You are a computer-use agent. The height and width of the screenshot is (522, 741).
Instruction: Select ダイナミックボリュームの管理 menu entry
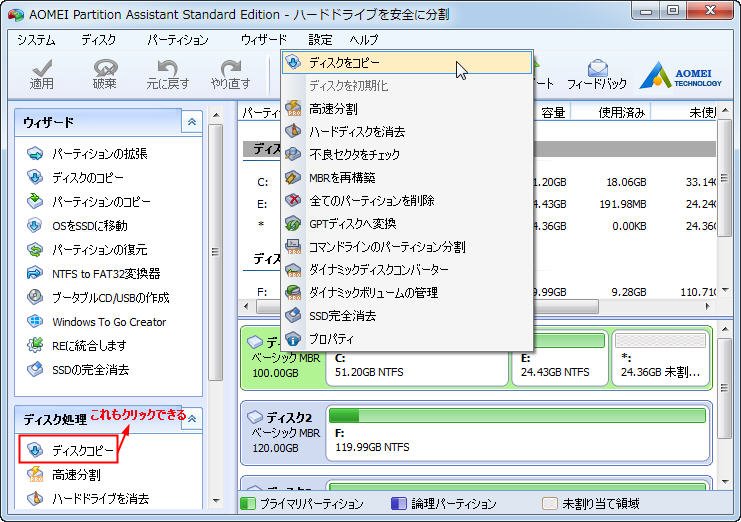tap(407, 293)
